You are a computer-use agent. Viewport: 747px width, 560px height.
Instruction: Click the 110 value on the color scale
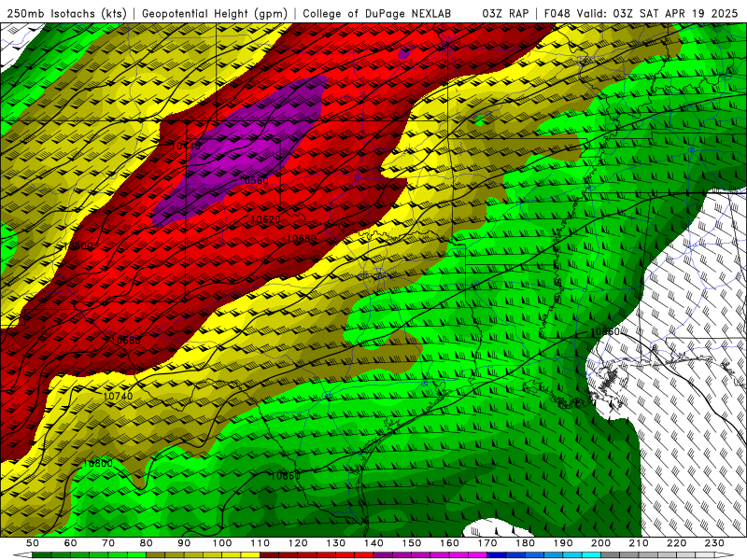[x=261, y=543]
